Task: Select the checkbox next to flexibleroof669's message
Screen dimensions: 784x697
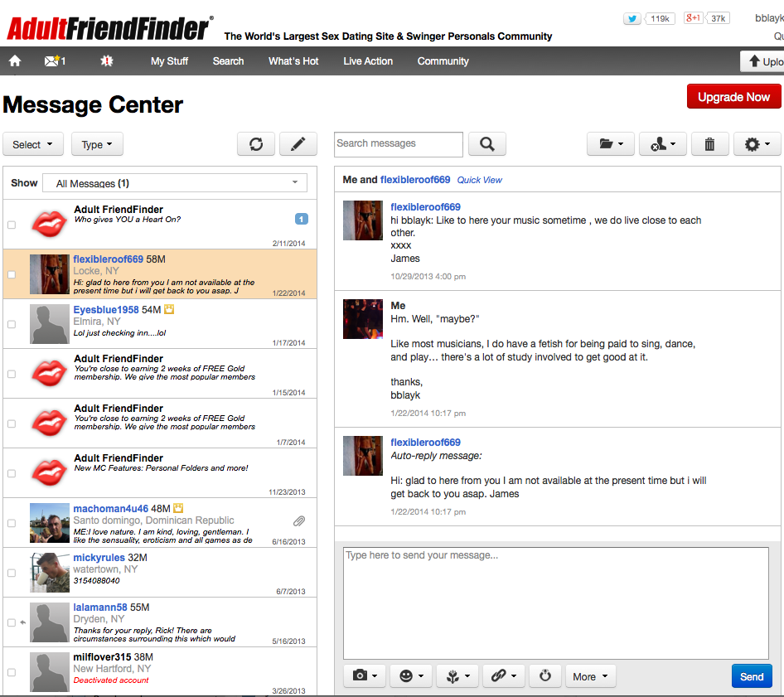Action: pos(11,274)
